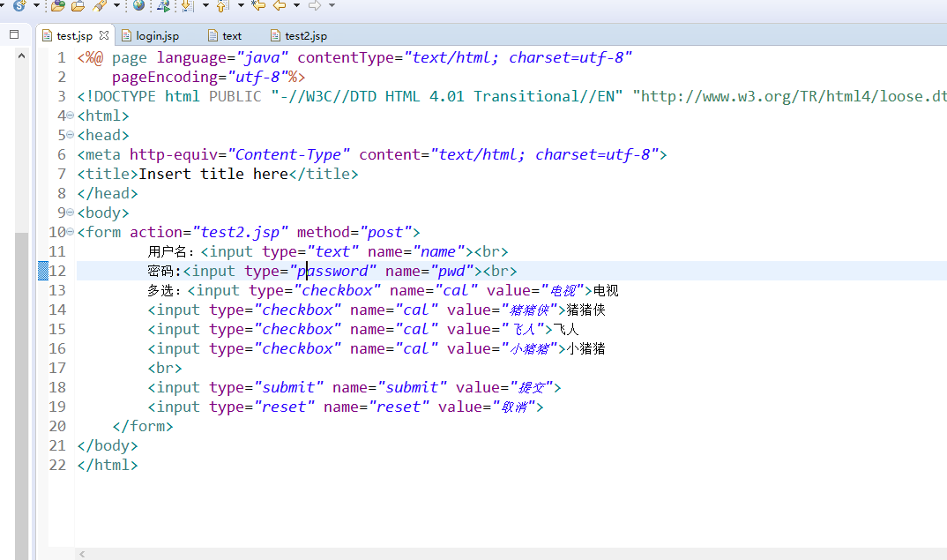Click the new server S icon in toolbar
947x560 pixels.
tap(19, 5)
